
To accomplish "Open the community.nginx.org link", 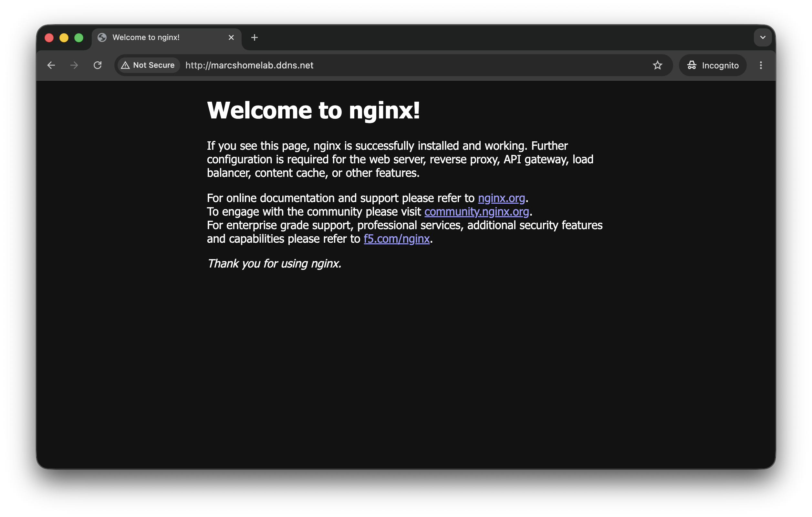I will 476,212.
